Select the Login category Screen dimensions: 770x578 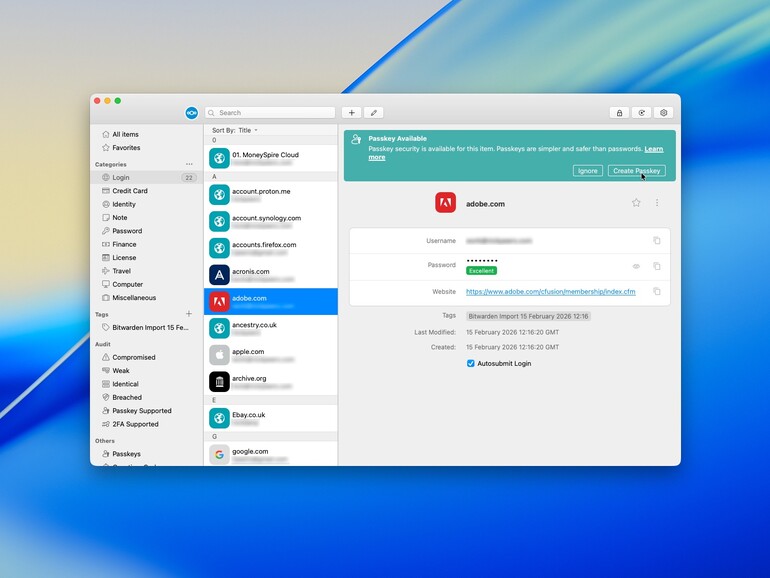point(146,177)
